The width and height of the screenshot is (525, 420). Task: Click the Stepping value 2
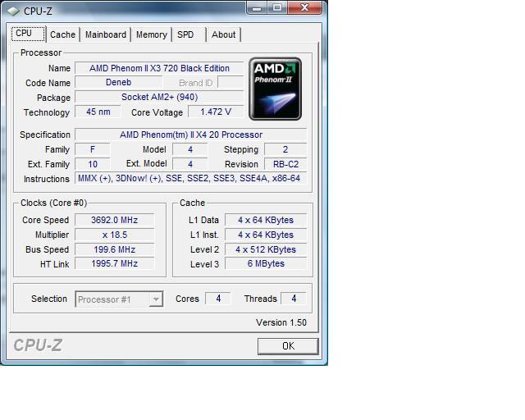click(285, 149)
